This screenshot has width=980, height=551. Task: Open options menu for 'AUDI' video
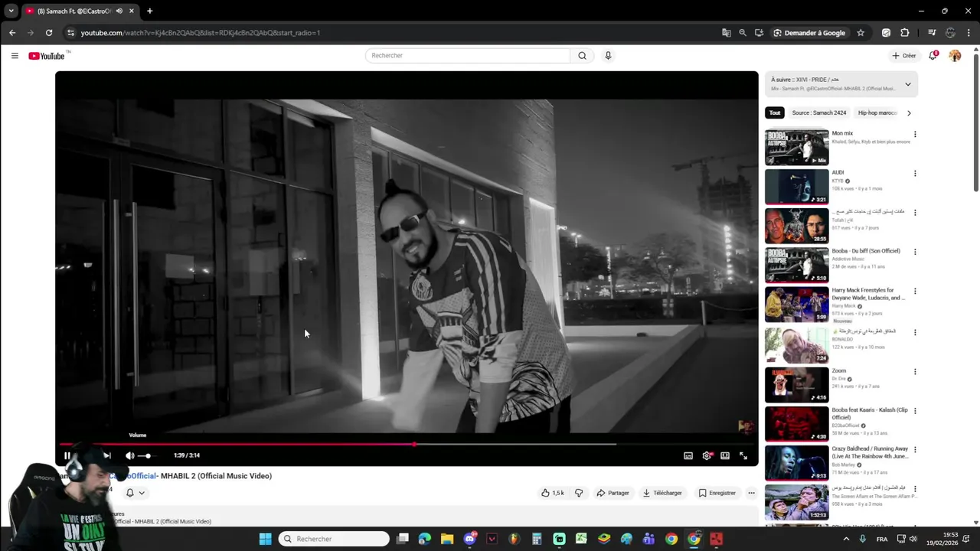pos(915,173)
